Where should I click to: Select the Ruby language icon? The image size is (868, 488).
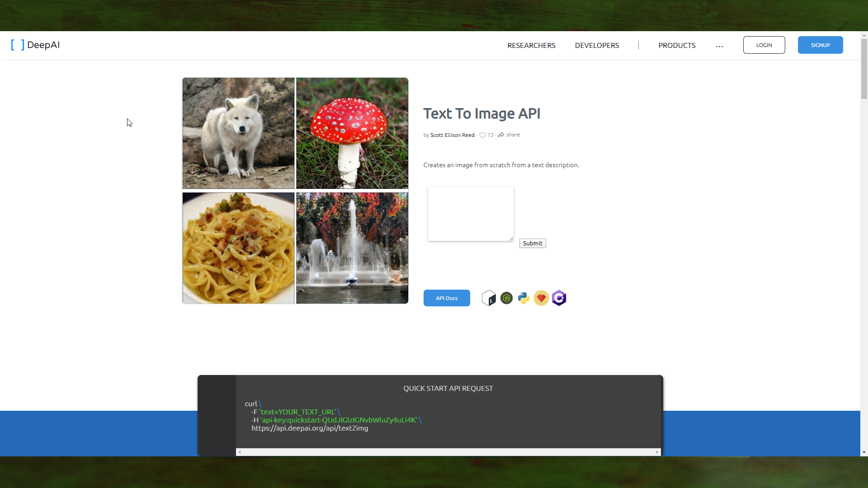(x=541, y=298)
